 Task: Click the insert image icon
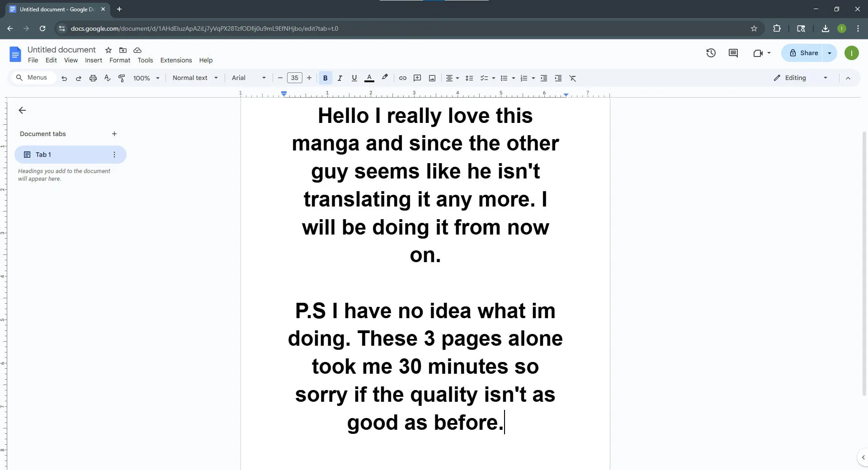[432, 78]
